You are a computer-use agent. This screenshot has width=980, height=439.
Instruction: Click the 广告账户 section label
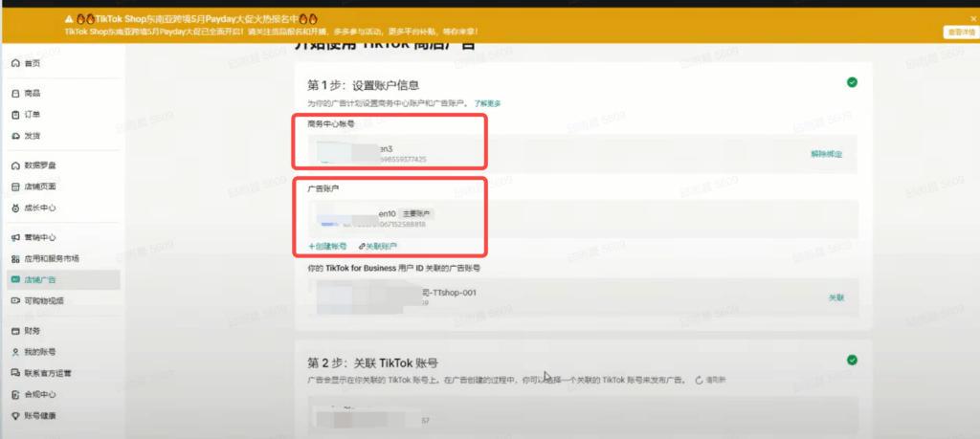[323, 188]
